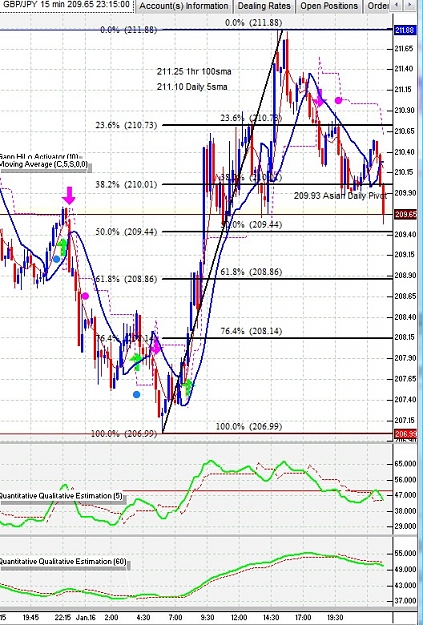The image size is (423, 625).
Task: Click the '38.2% (210.01)' Fibonacci label
Action: [126, 185]
